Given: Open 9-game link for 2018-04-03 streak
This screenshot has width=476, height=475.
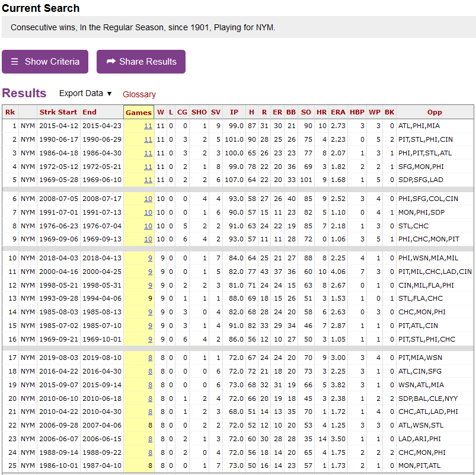Looking at the screenshot, I should click(150, 258).
